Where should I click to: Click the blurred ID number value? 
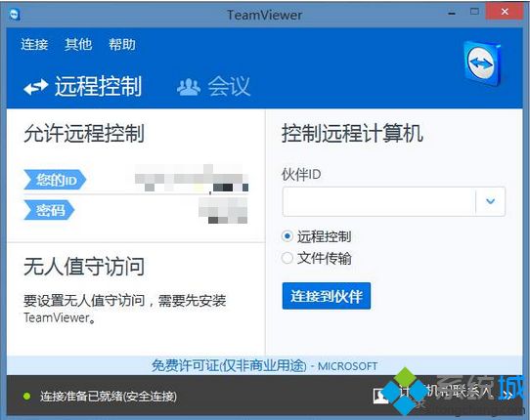pos(192,179)
